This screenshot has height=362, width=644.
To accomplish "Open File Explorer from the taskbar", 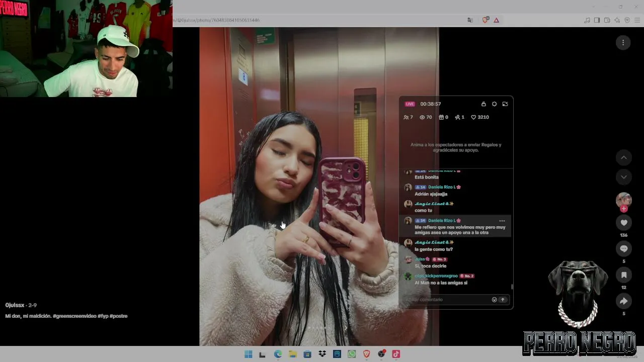I will pos(292,354).
